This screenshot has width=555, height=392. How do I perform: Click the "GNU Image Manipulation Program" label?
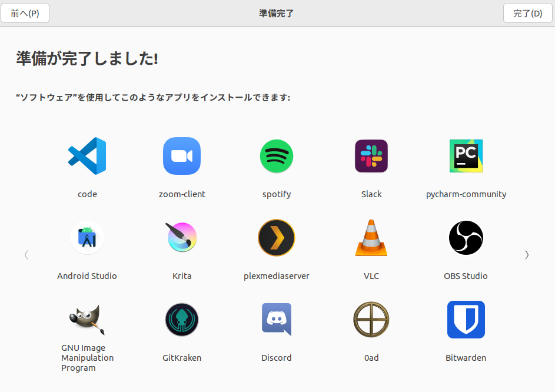coord(88,358)
